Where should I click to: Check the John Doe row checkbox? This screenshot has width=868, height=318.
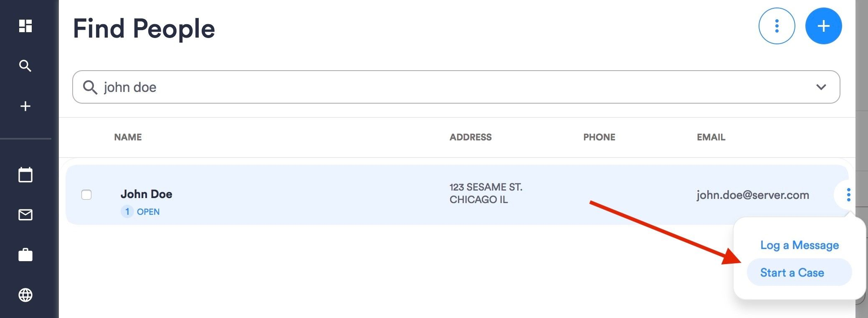tap(86, 195)
